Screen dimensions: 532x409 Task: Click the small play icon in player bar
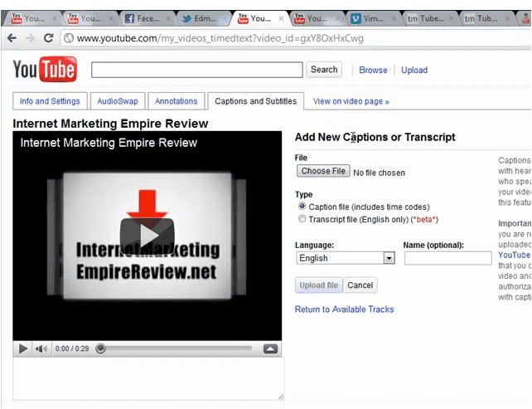(22, 349)
